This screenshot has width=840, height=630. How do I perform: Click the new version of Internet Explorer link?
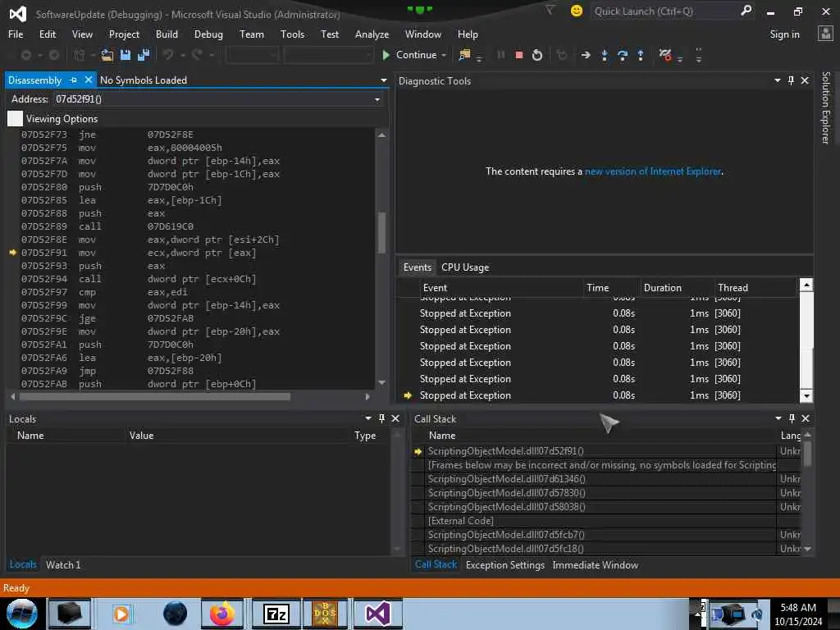coord(652,171)
